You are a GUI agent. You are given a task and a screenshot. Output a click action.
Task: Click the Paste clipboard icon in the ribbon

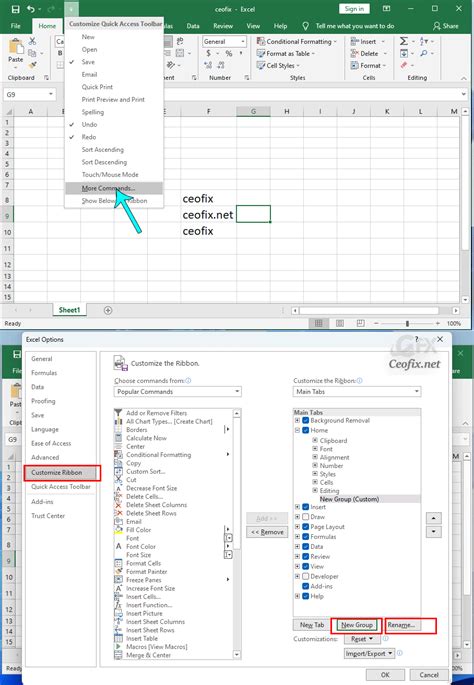click(x=16, y=47)
